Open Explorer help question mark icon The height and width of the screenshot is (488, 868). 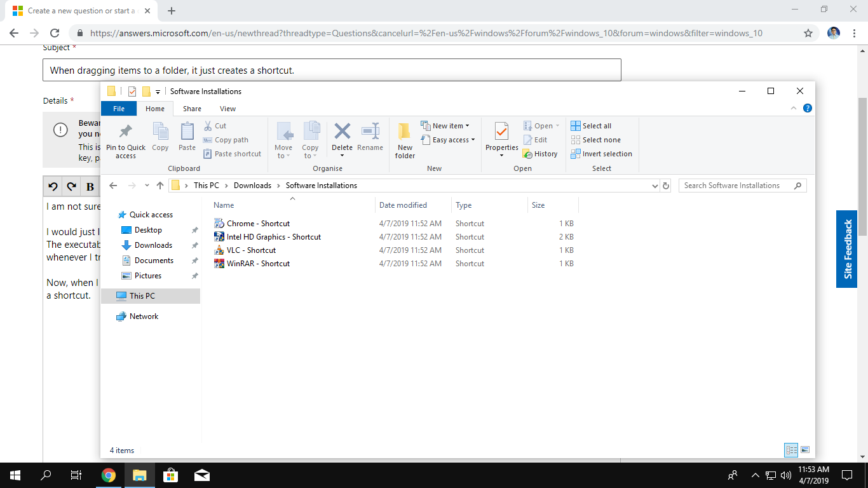point(807,109)
